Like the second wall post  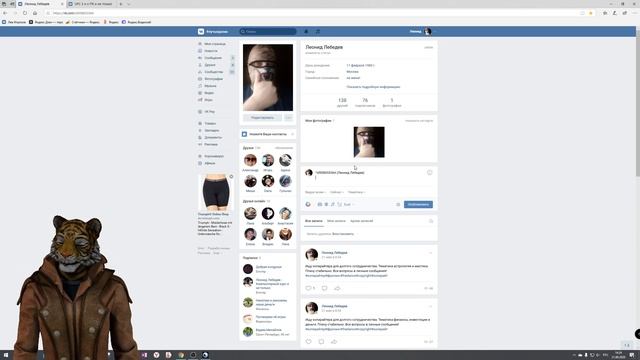(x=308, y=341)
